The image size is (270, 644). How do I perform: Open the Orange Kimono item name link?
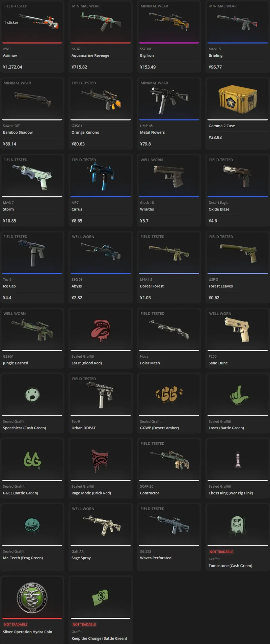[x=85, y=132]
